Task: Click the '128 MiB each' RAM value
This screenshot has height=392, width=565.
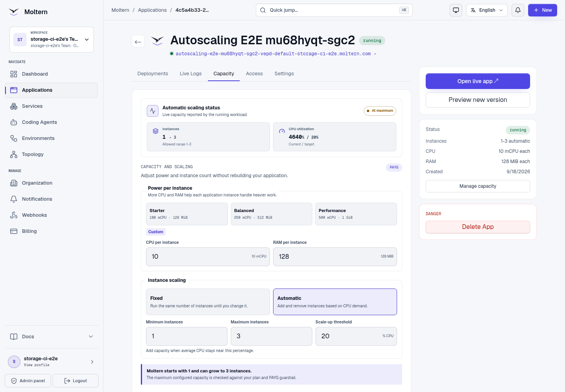Action: [516, 162]
